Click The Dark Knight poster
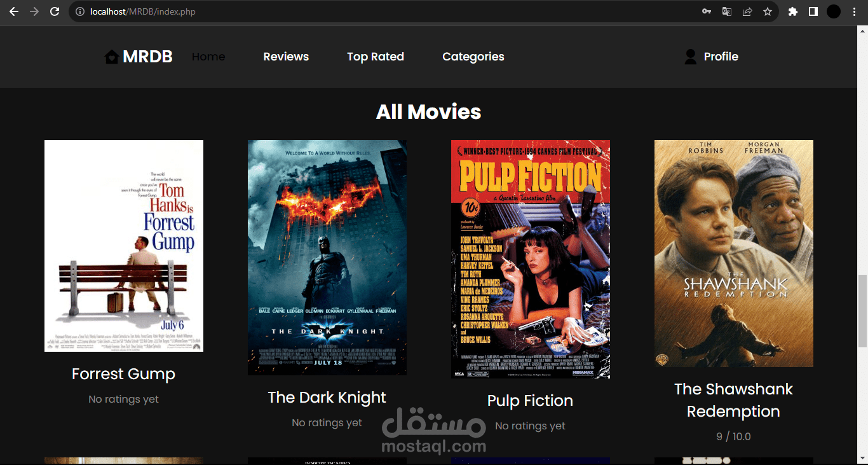868x465 pixels. [327, 257]
